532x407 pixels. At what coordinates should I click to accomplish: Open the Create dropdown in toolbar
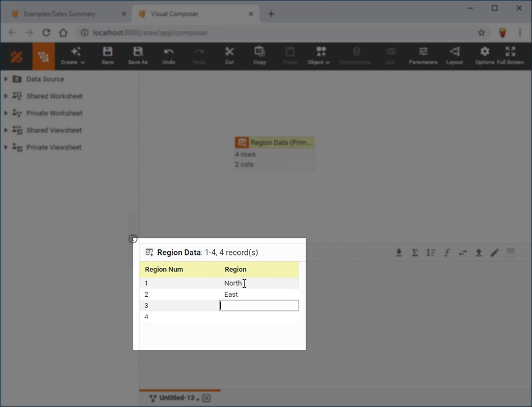(x=73, y=56)
